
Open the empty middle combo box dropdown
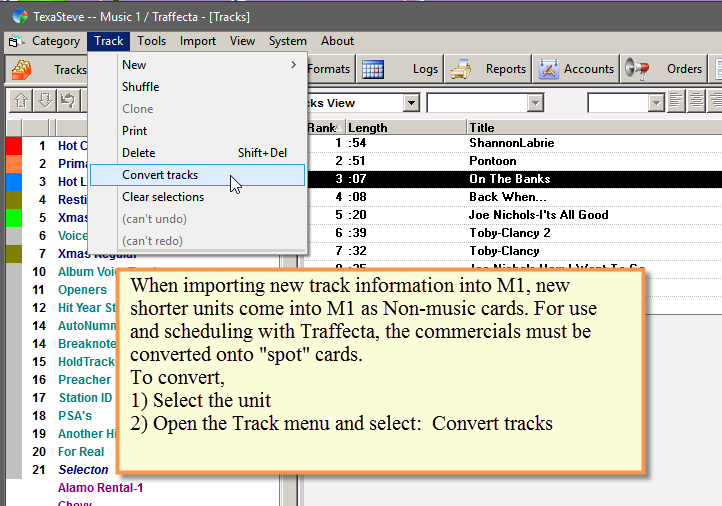click(535, 103)
